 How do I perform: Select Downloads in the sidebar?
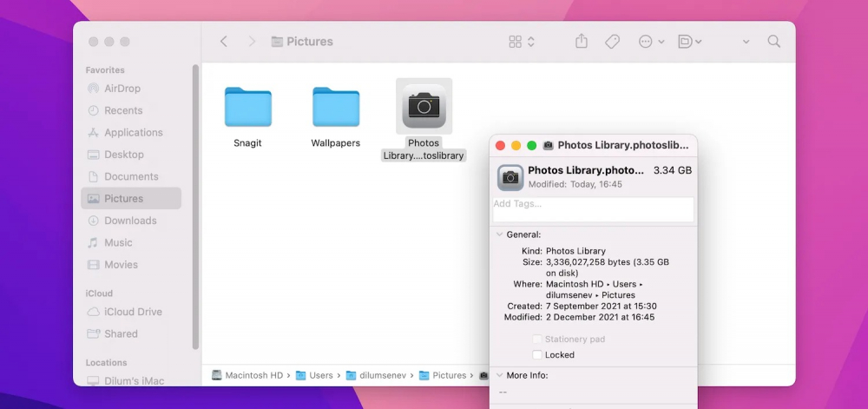[x=130, y=221]
